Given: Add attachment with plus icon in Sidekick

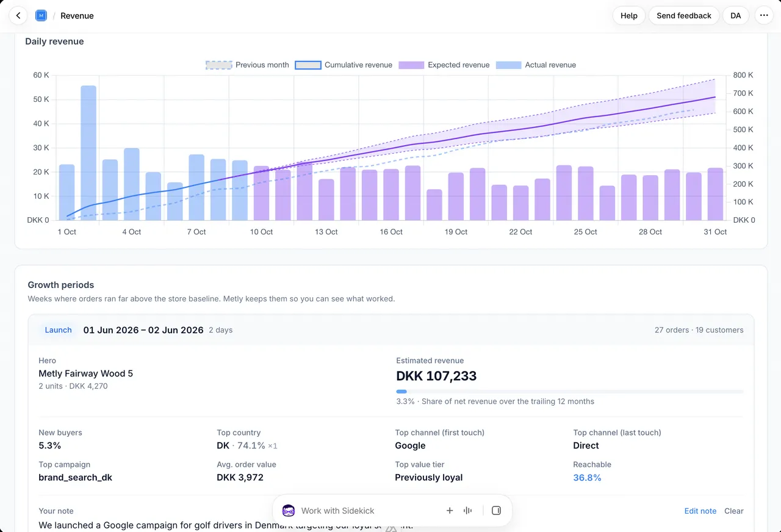Looking at the screenshot, I should click(450, 511).
